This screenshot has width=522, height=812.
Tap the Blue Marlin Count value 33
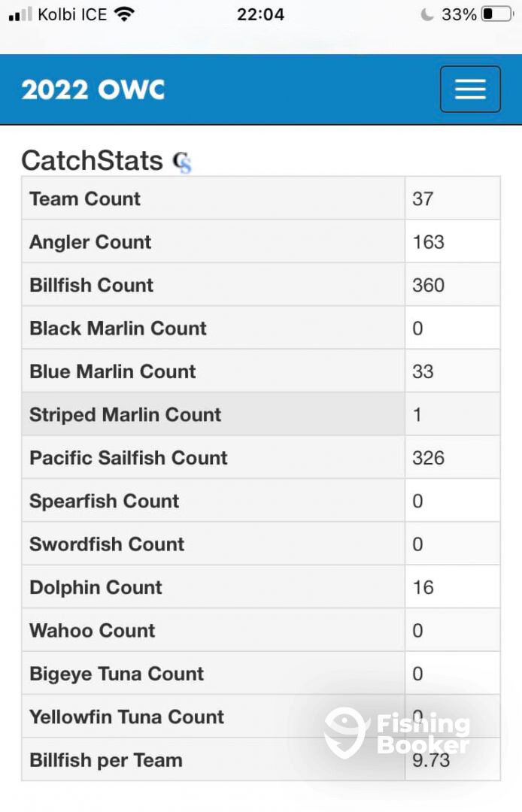423,371
